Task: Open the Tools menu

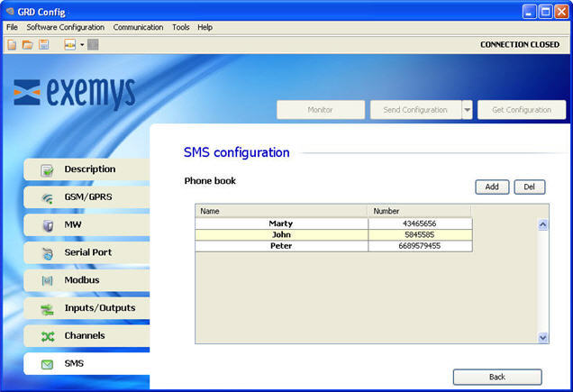Action: (x=181, y=27)
